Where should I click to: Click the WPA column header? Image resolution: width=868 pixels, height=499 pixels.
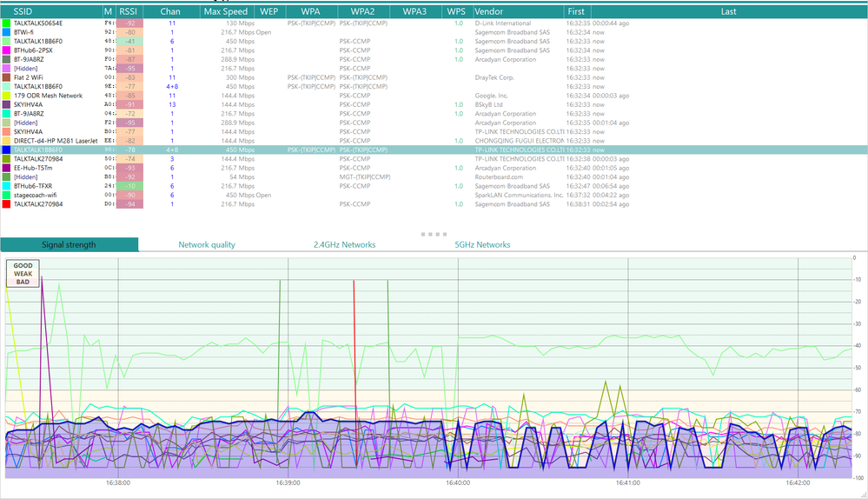click(x=310, y=11)
